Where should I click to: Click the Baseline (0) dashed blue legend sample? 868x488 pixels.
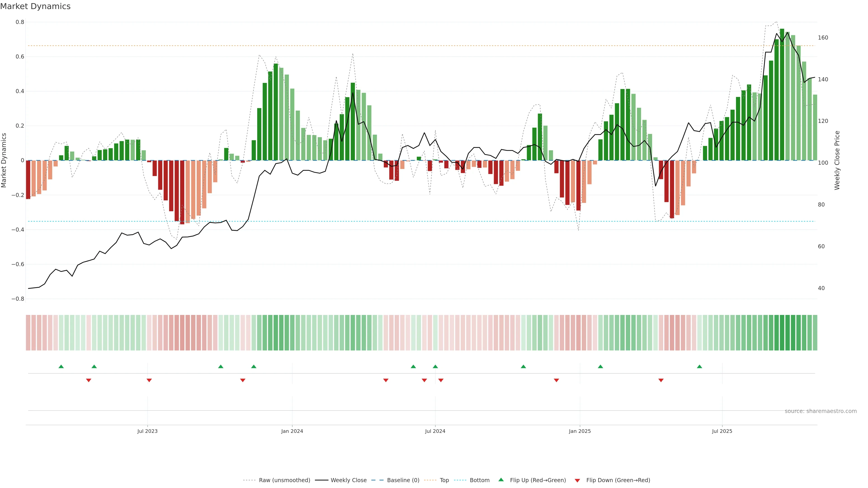tap(377, 480)
